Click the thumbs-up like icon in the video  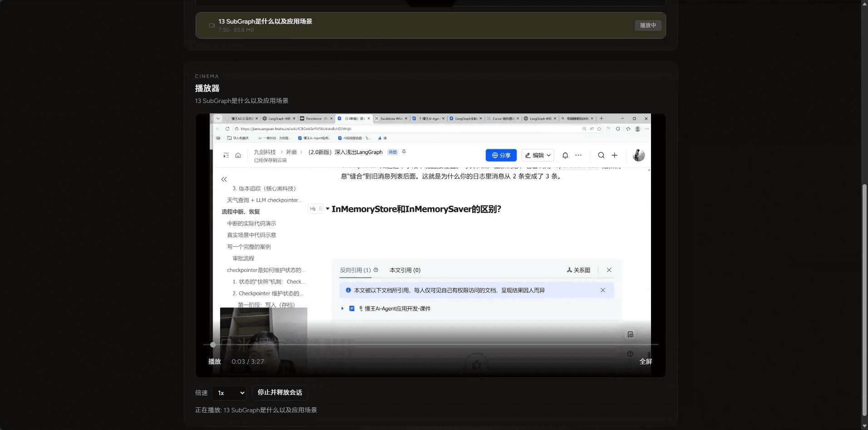[x=476, y=364]
